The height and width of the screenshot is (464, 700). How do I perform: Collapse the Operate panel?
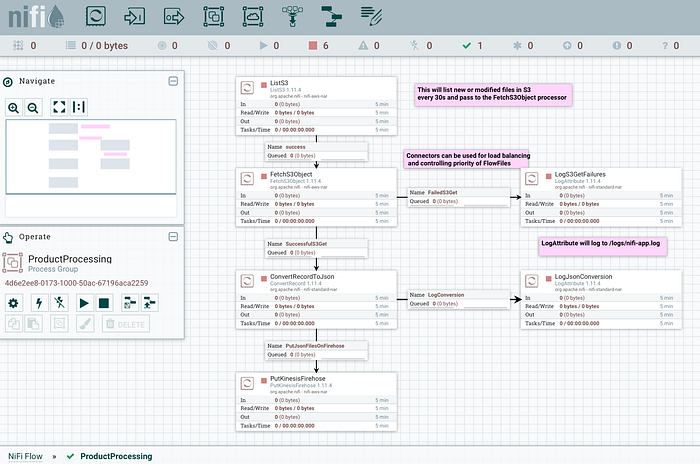[x=173, y=237]
